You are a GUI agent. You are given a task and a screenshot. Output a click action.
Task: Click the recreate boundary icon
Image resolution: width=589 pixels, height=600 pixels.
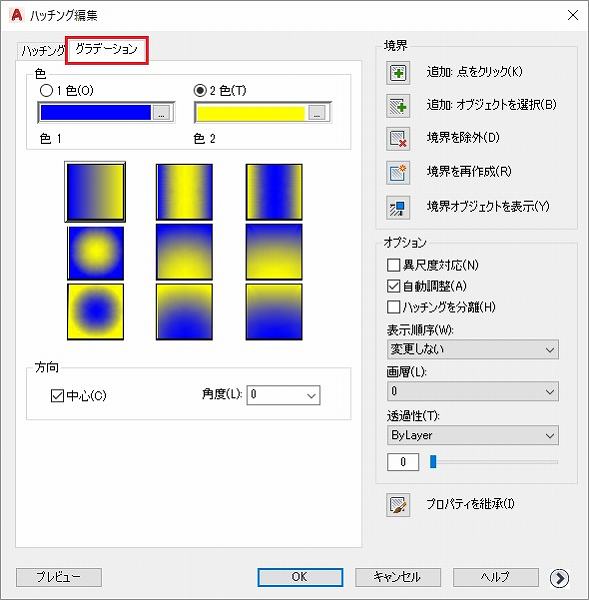pos(398,173)
